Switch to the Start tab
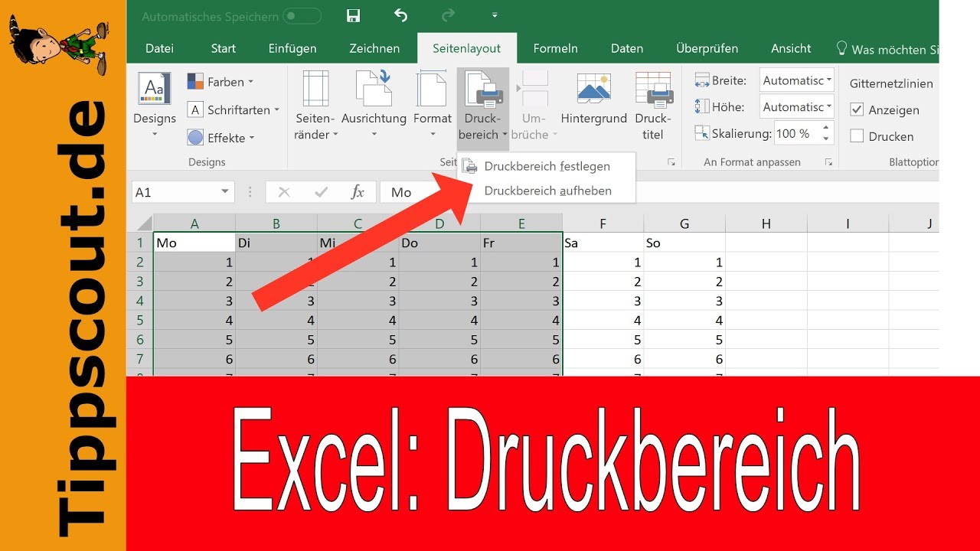This screenshot has width=980, height=551. (223, 48)
